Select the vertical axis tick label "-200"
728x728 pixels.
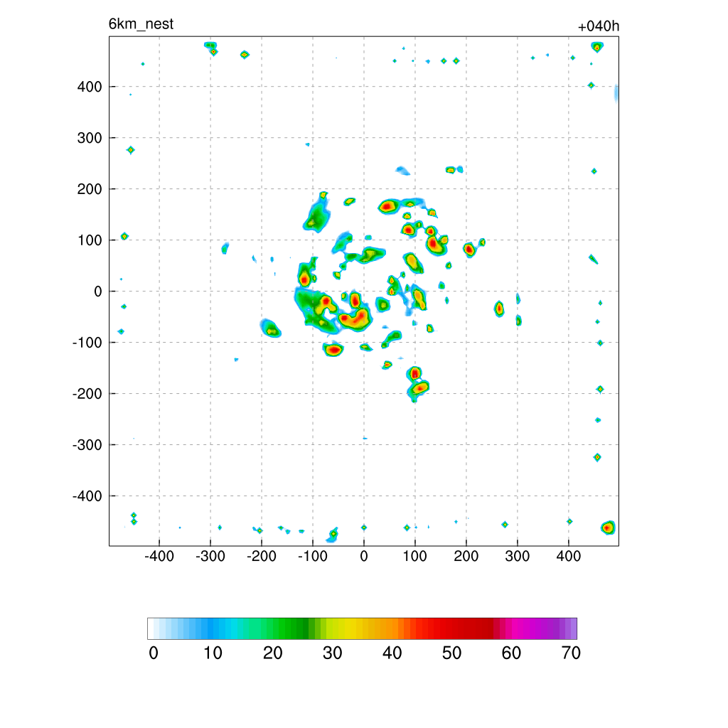pos(87,394)
